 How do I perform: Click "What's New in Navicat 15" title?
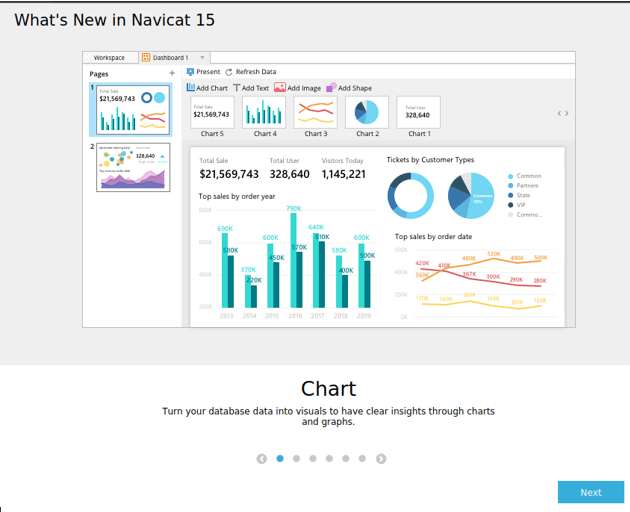click(115, 20)
